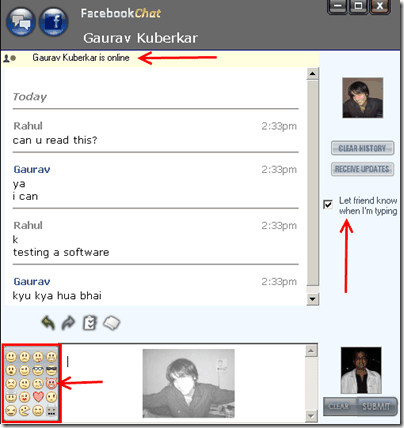This screenshot has width=404, height=428.
Task: Click inside the message input box
Action: pyautogui.click(x=183, y=383)
